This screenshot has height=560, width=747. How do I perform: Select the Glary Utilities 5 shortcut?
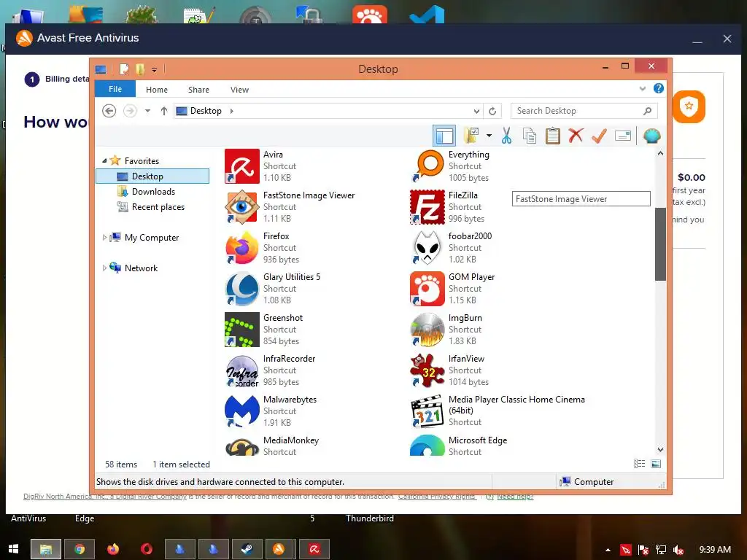[x=242, y=289]
